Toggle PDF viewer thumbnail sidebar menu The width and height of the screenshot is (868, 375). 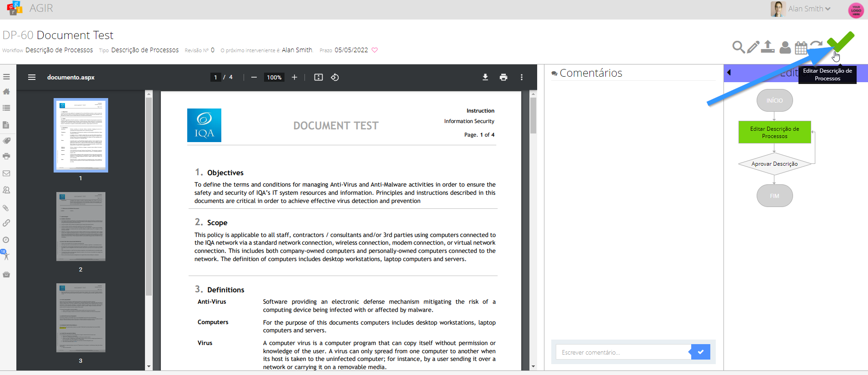coord(32,77)
